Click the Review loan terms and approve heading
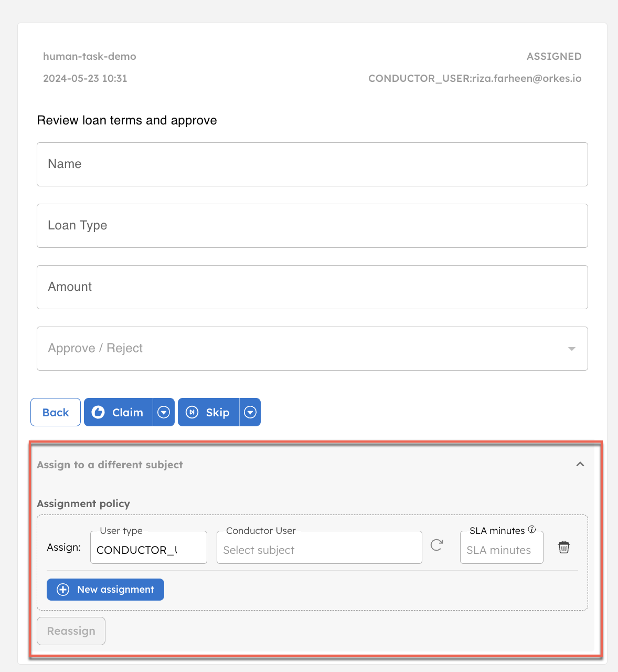Viewport: 618px width, 672px height. pos(127,120)
